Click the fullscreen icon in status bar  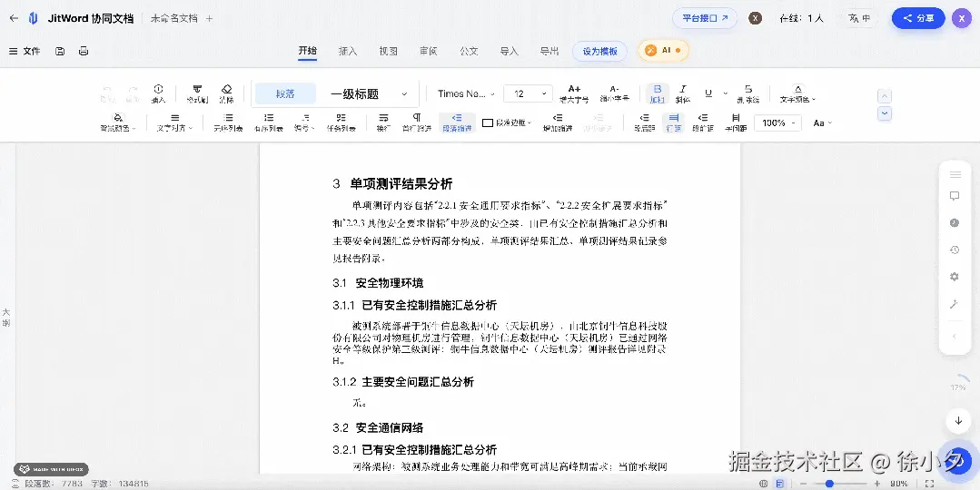(929, 484)
